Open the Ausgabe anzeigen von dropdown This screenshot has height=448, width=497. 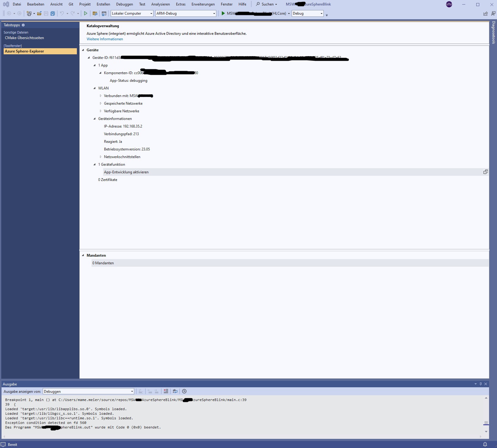pos(88,391)
